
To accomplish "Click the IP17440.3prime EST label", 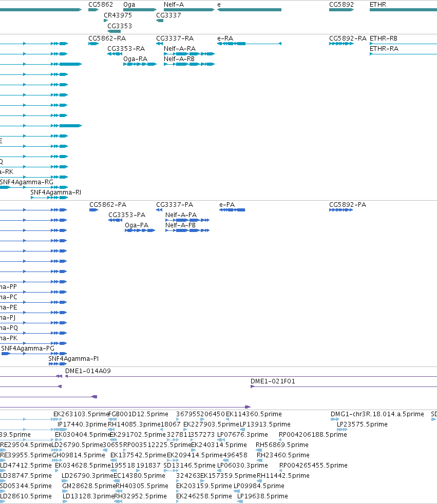I will click(x=82, y=424).
